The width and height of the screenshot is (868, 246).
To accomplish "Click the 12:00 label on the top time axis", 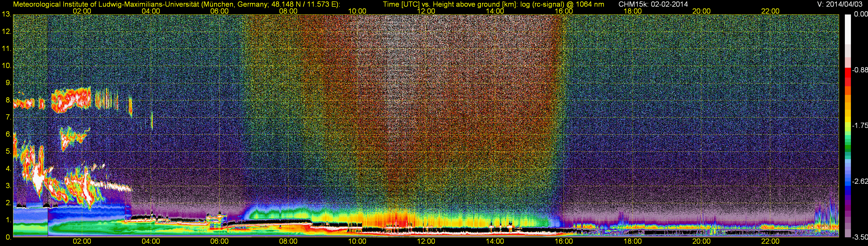I will (x=426, y=11).
